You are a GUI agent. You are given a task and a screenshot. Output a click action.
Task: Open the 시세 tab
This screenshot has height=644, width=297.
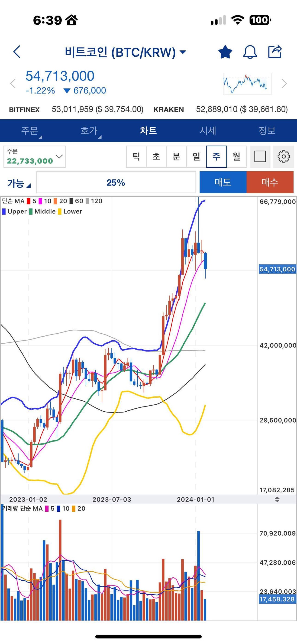tap(208, 131)
